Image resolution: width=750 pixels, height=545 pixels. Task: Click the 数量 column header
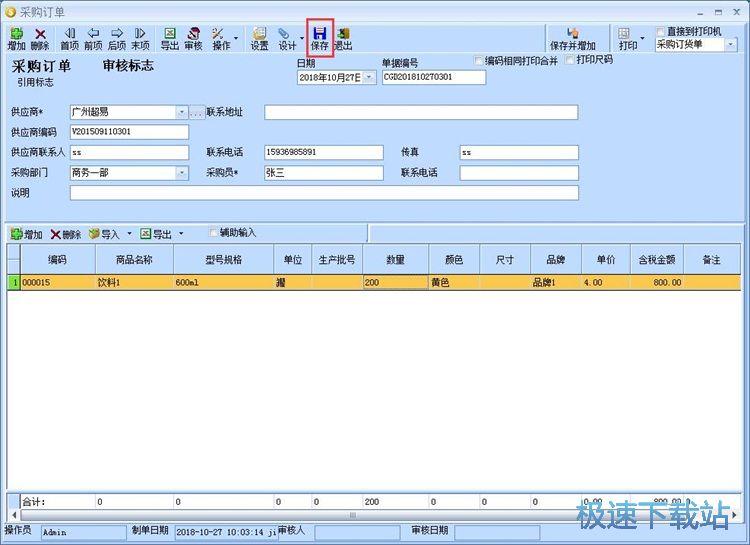coord(396,259)
